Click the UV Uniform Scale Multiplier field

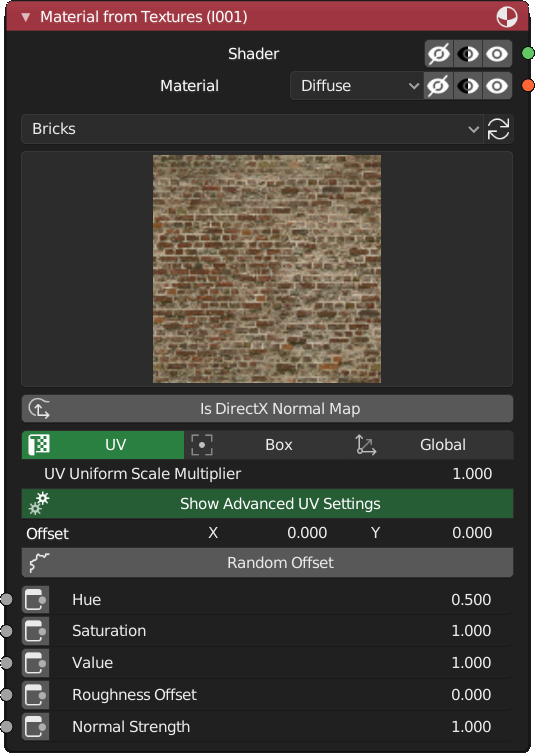(268, 474)
